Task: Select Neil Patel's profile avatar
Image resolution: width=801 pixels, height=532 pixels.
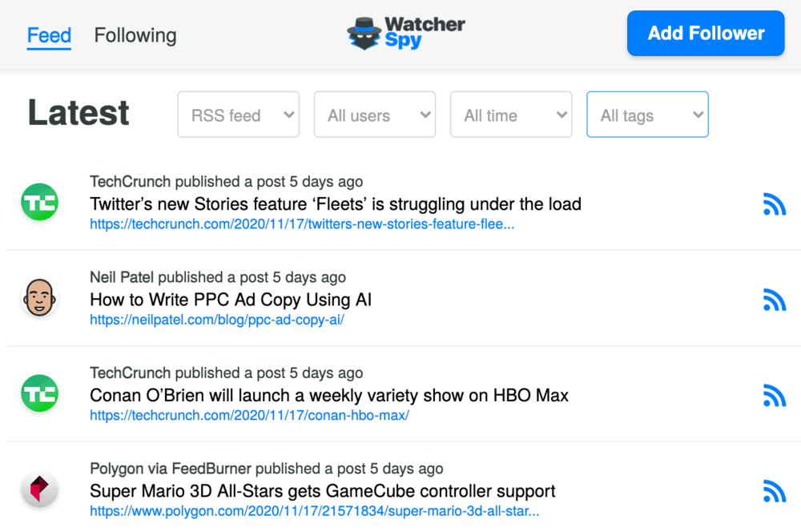Action: coord(39,298)
